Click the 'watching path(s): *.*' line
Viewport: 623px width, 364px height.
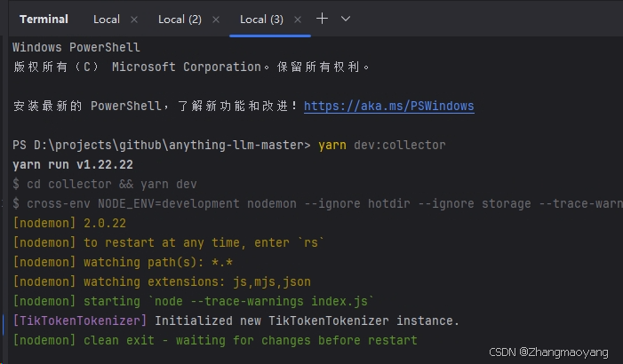coord(123,262)
